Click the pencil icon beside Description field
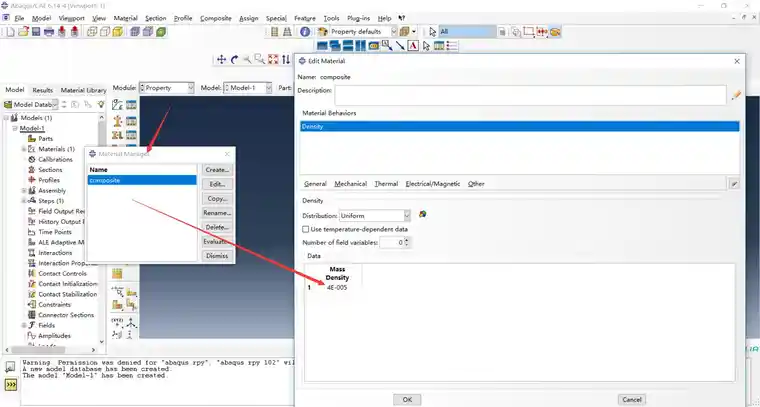Image resolution: width=760 pixels, height=407 pixels. tap(737, 95)
